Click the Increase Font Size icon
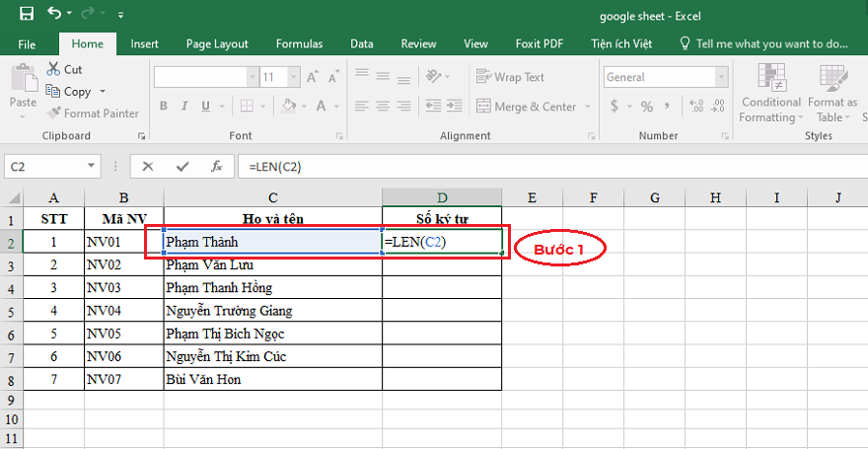This screenshot has width=868, height=449. click(313, 78)
